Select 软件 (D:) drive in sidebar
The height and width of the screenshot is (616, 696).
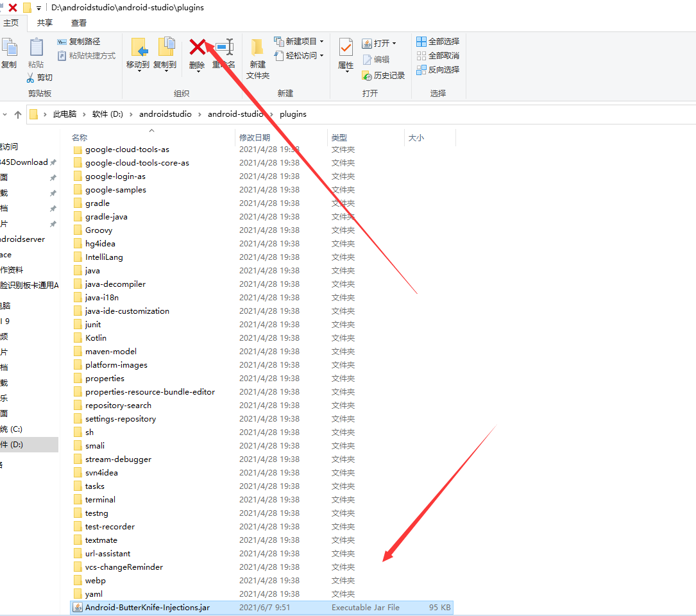(29, 445)
